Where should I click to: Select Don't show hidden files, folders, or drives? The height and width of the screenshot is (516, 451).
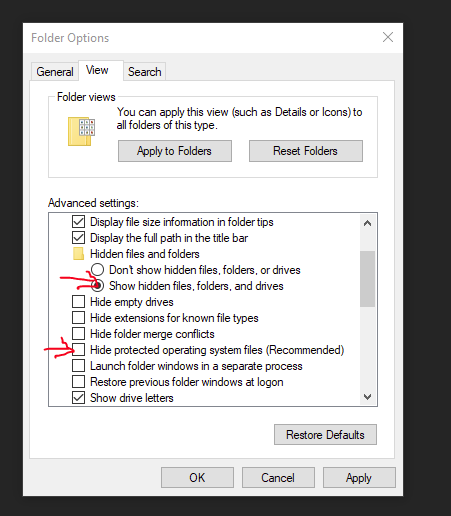(97, 270)
